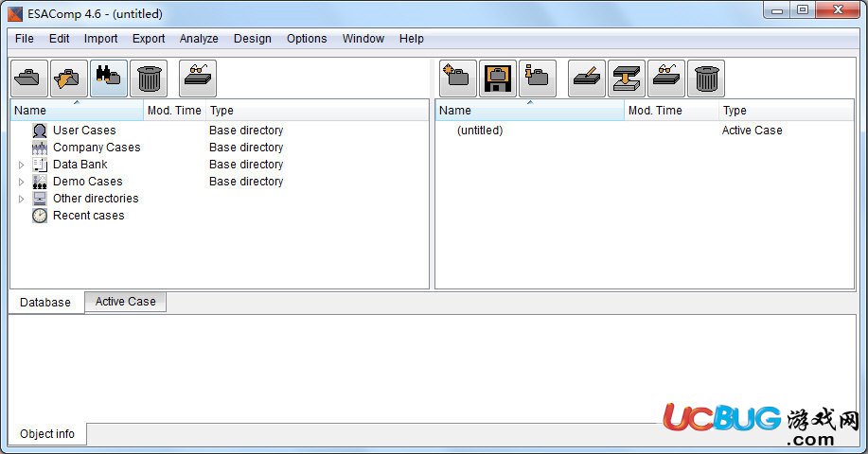Open the Export menu
Screen dimensions: 868x454
[x=149, y=39]
